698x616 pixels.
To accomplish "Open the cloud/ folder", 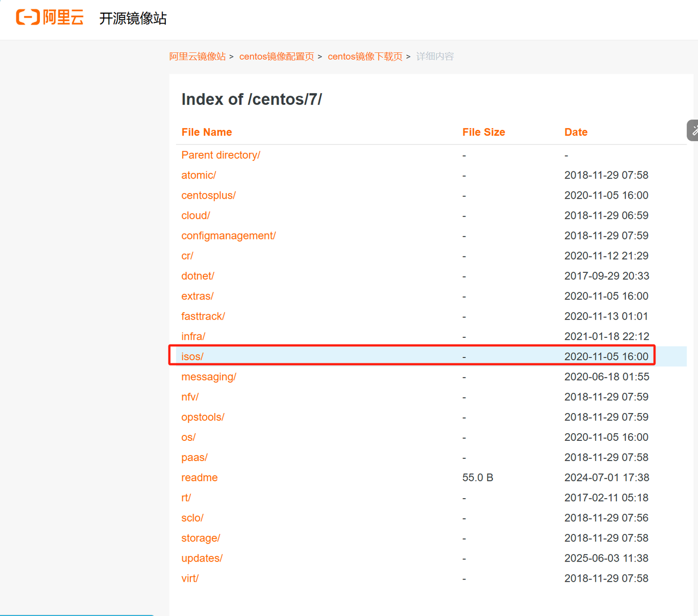I will coord(196,216).
